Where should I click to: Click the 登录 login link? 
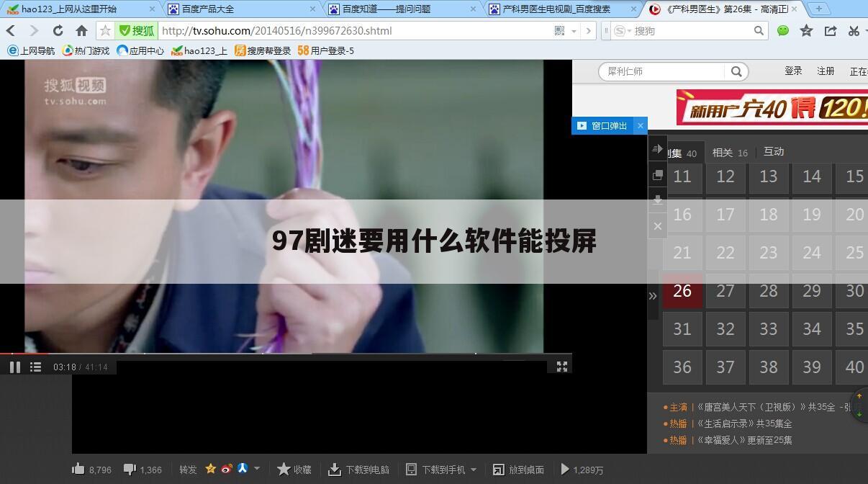tap(793, 71)
